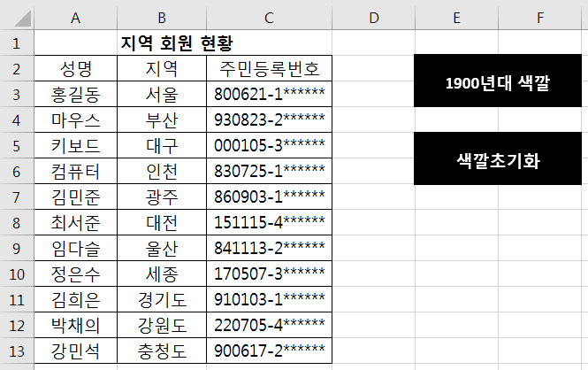The image size is (588, 370).
Task: Click the 대전 region cell
Action: [x=162, y=222]
